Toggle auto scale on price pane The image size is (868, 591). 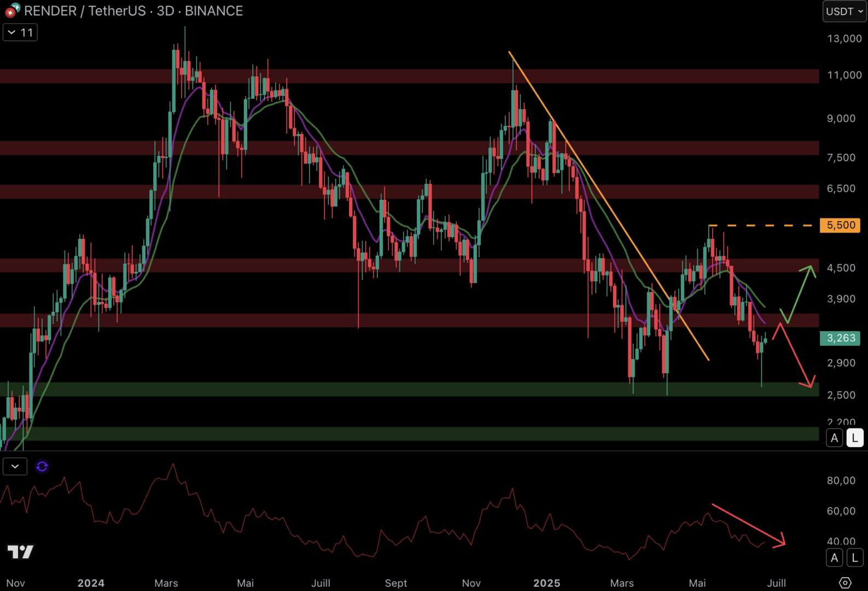[x=835, y=438]
